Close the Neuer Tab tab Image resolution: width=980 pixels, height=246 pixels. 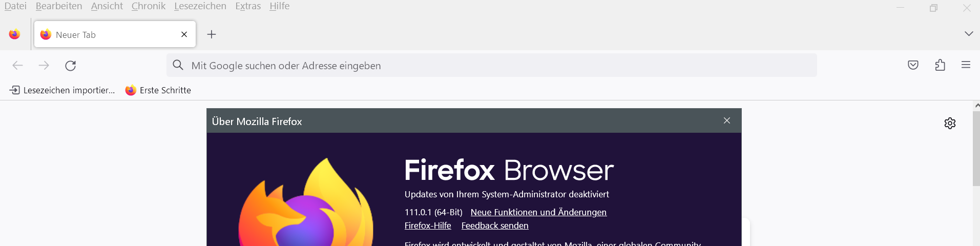184,34
